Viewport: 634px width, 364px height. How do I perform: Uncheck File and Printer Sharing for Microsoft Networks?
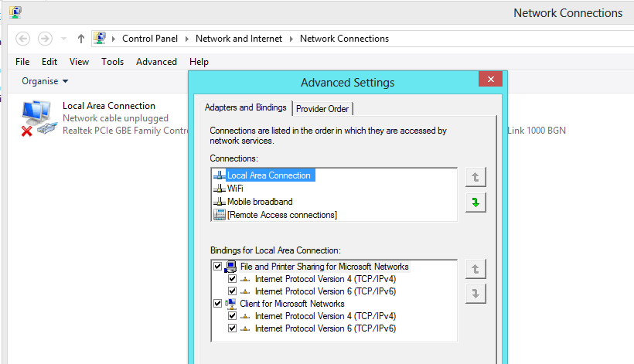[217, 266]
